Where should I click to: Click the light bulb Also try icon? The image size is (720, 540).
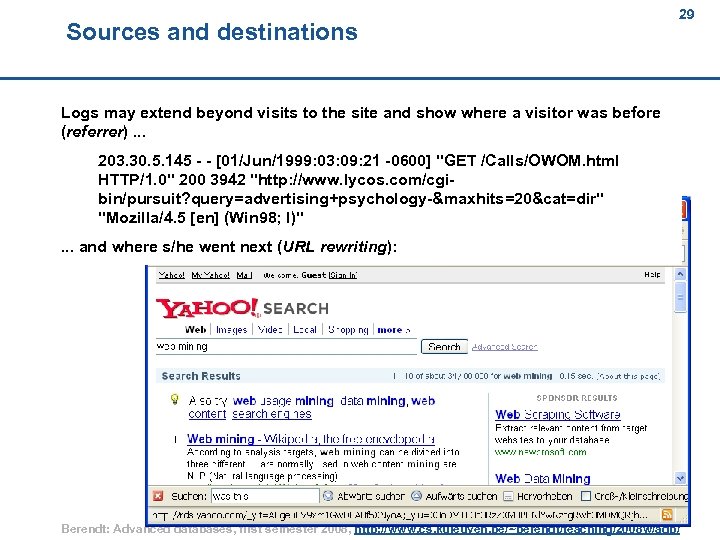pos(174,399)
